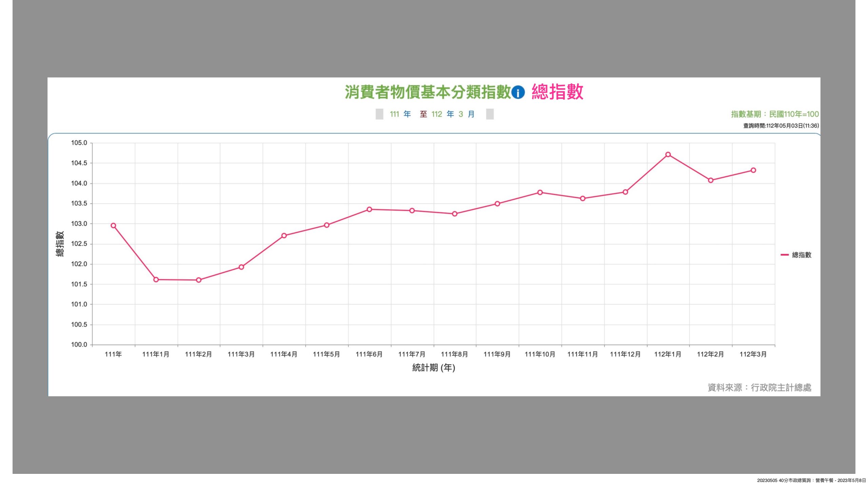Click the 111年10月 data point
This screenshot has height=488, width=868.
pyautogui.click(x=540, y=192)
